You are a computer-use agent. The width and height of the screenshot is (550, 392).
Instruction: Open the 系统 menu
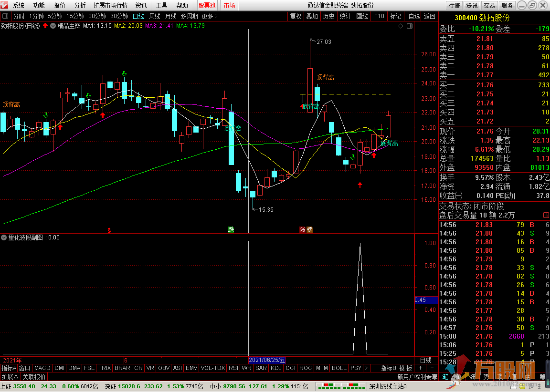click(x=19, y=5)
